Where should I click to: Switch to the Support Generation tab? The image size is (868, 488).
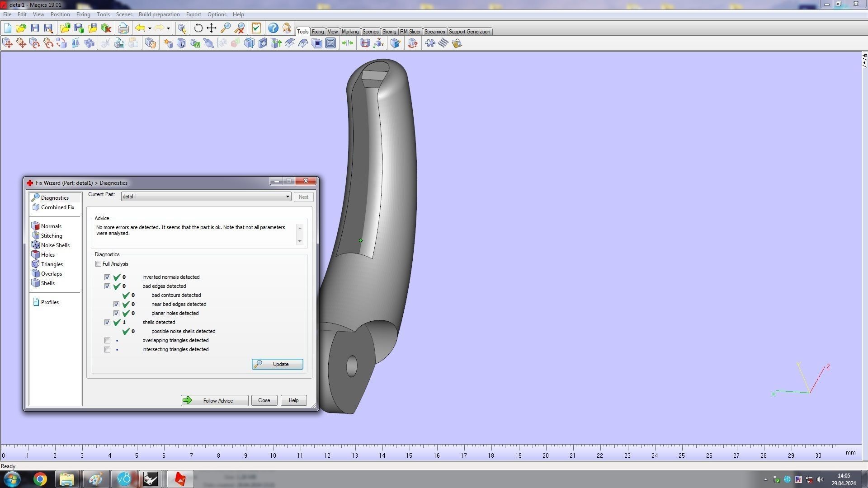pos(469,32)
